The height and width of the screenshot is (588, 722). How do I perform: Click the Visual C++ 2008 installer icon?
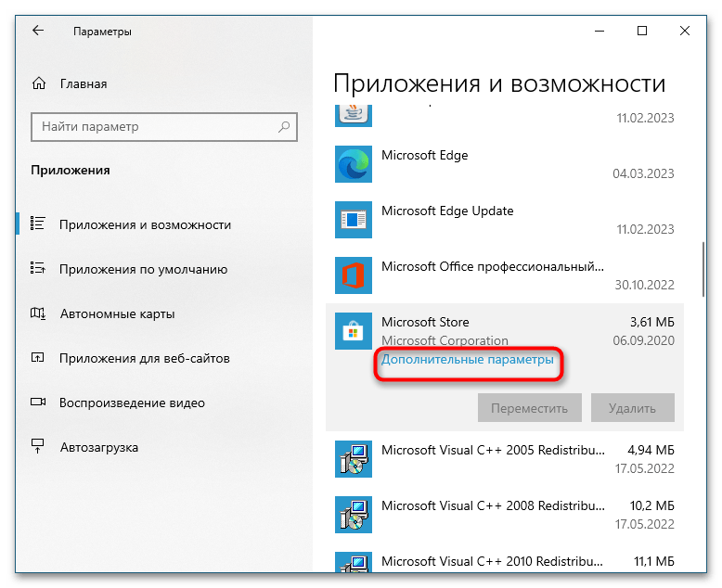[x=354, y=515]
